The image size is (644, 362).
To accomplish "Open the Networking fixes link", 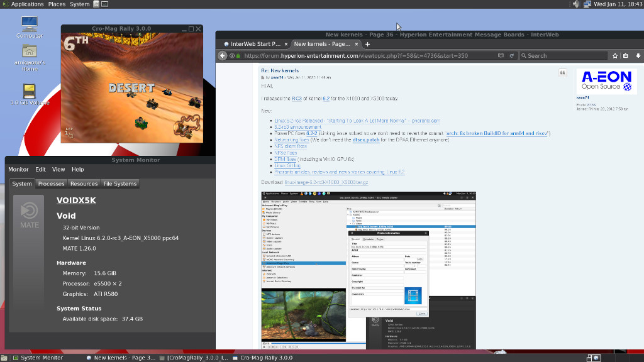I will click(x=292, y=140).
